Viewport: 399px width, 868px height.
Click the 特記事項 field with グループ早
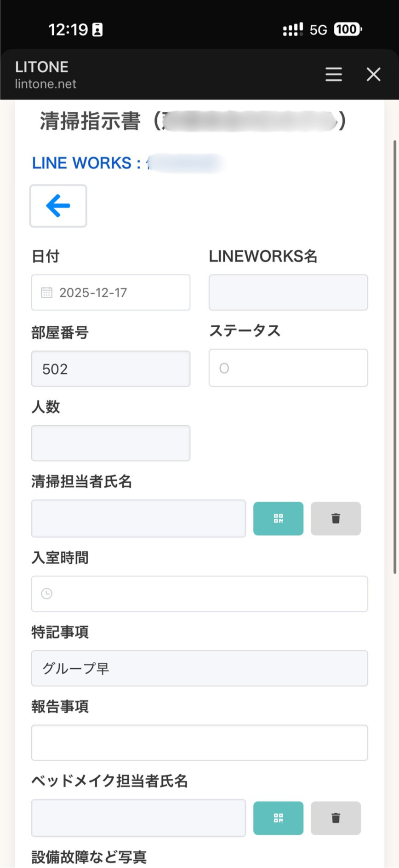[199, 668]
